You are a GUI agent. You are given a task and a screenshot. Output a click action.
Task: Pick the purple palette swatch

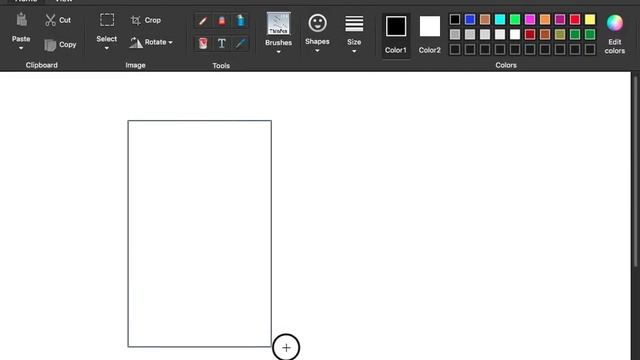560,19
